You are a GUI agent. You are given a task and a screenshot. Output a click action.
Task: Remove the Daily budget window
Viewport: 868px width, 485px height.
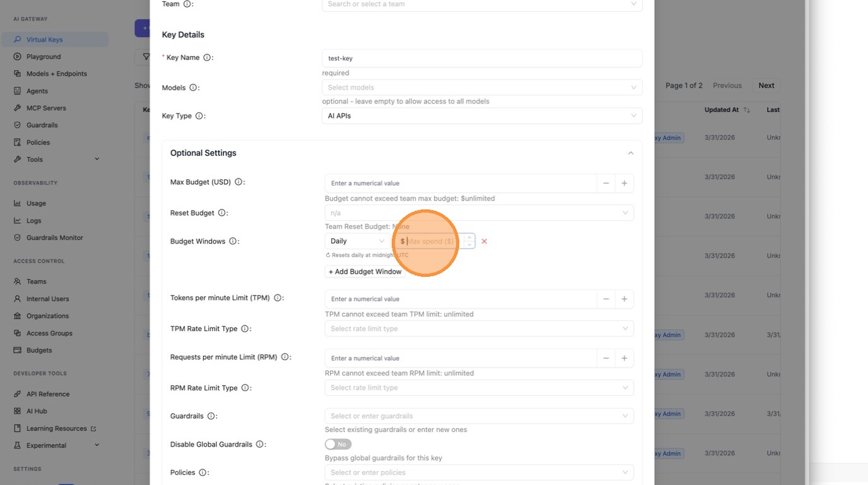[484, 242]
